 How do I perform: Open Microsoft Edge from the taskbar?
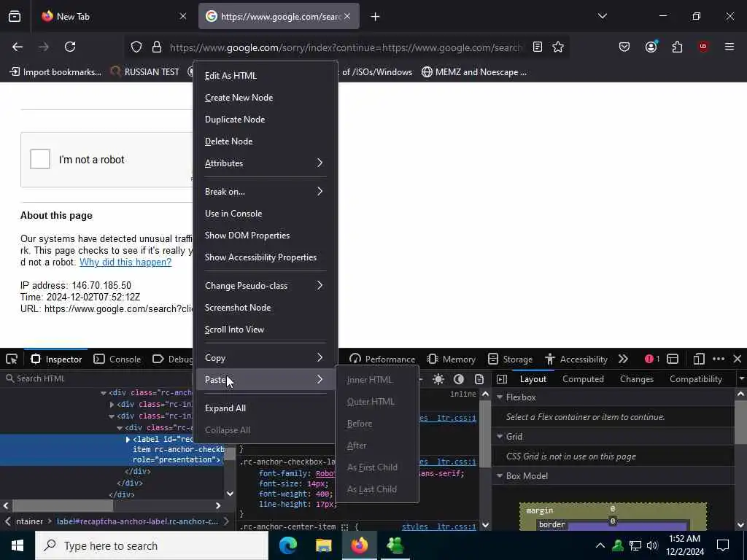point(287,545)
